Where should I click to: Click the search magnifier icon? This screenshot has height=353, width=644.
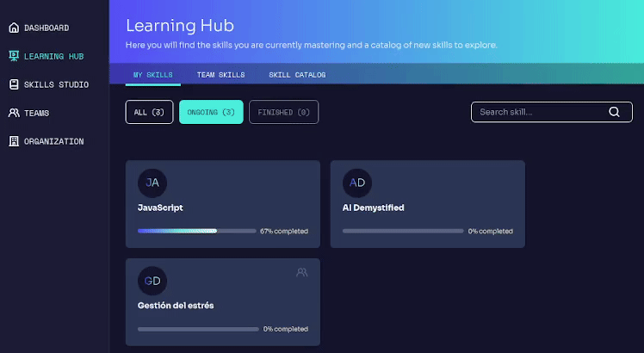[614, 112]
